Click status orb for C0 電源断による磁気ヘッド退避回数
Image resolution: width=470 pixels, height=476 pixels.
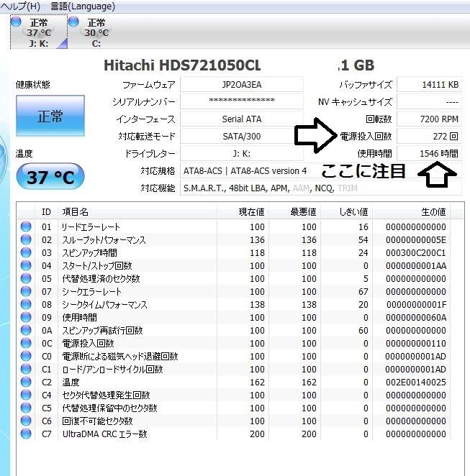pyautogui.click(x=26, y=356)
